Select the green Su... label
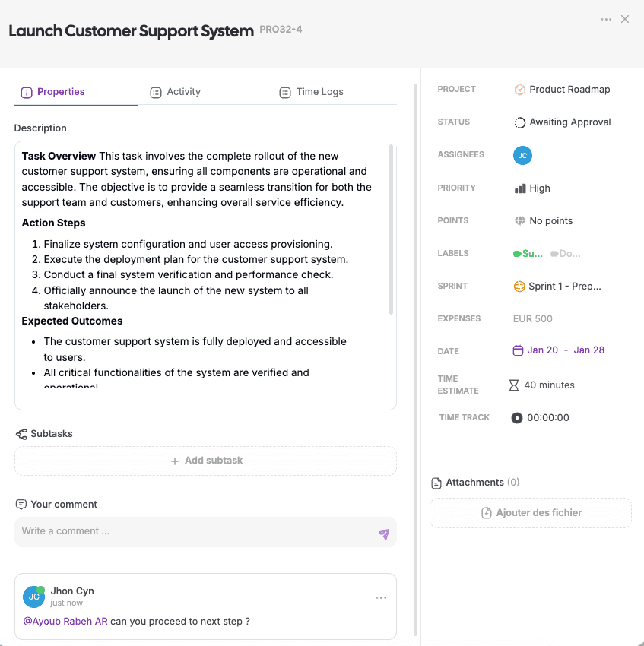The height and width of the screenshot is (646, 644). [528, 253]
